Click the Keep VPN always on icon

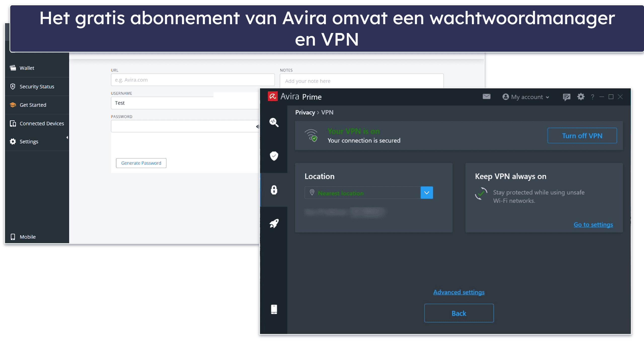click(481, 193)
